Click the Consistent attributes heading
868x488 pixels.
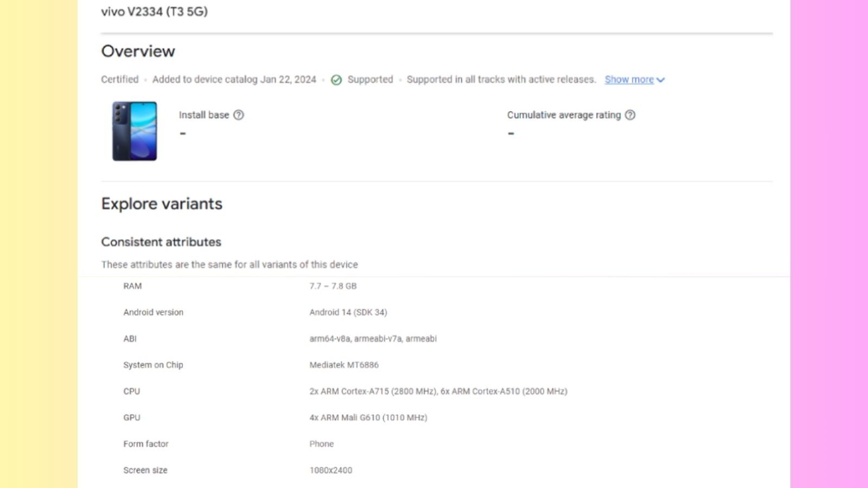point(161,242)
